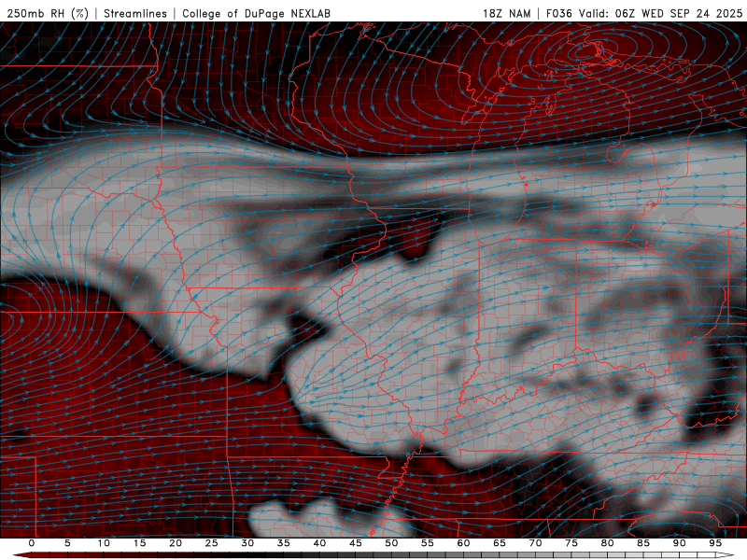Click the '40' colorbar label
Viewport: 747px width, 560px height.
click(319, 543)
